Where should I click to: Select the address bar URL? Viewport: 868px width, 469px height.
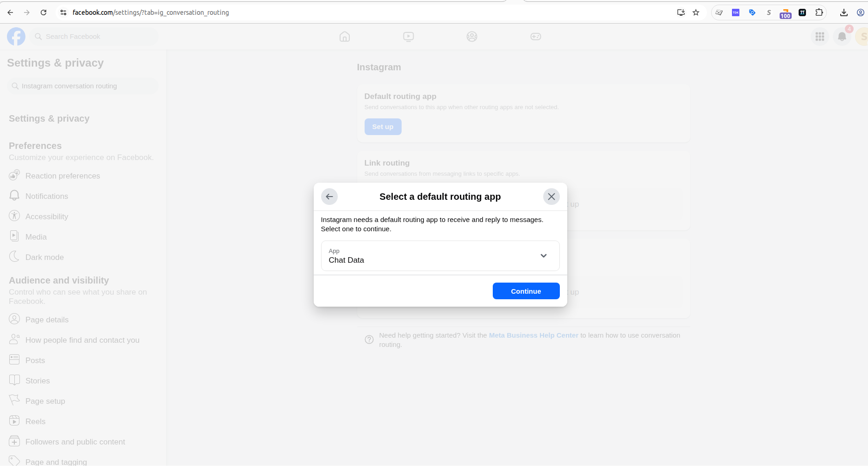point(151,12)
